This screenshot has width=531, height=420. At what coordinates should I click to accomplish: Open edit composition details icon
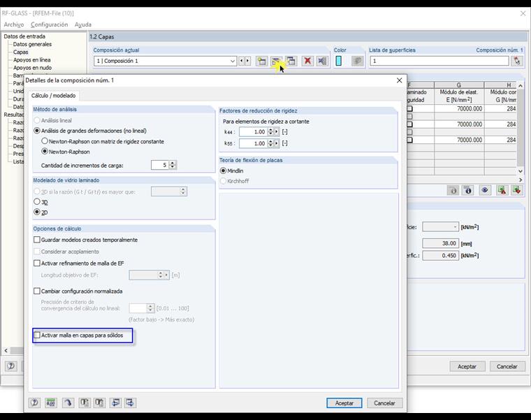point(277,61)
